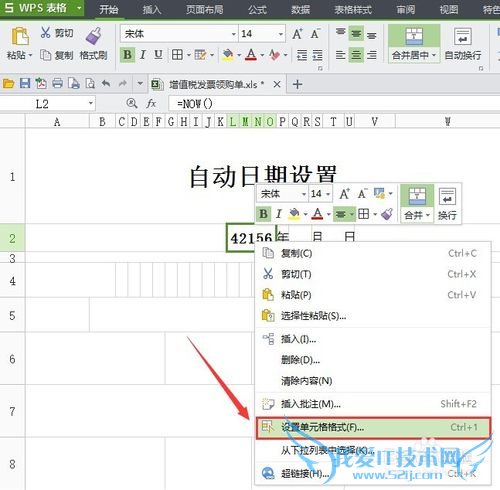Click the Export to PDF icon
Image resolution: width=500 pixels, height=490 pixels.
pos(41,83)
